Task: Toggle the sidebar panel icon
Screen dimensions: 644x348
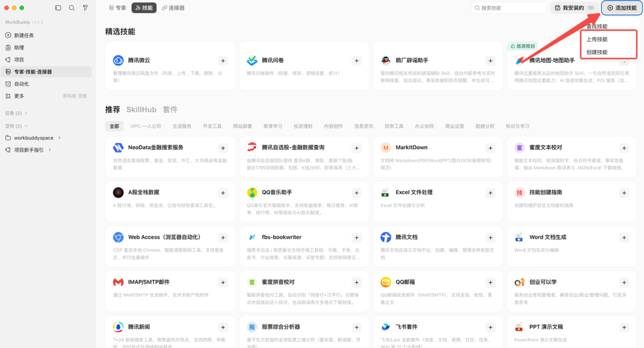Action: [x=58, y=8]
